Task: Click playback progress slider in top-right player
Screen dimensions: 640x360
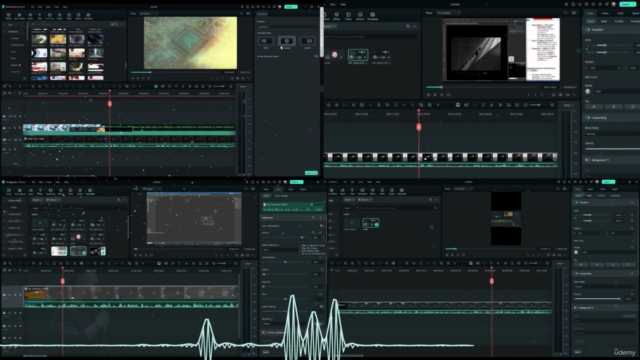Action: (482, 87)
